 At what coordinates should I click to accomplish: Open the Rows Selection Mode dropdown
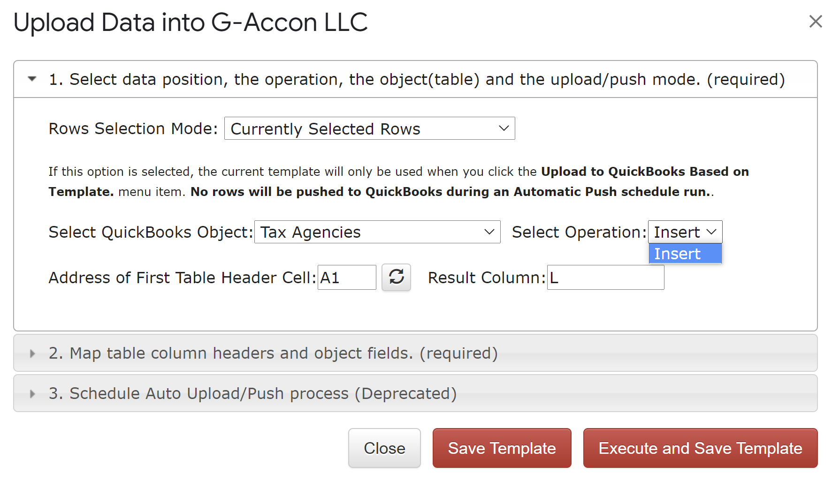tap(369, 128)
